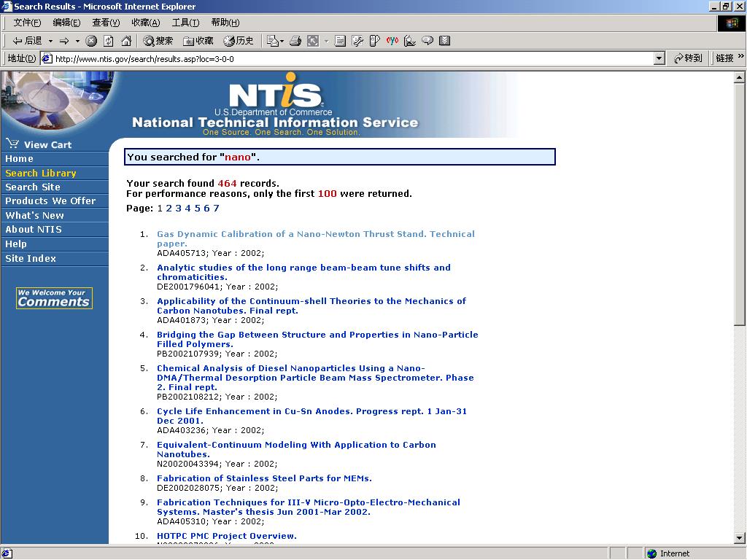Click the IE page icon in address bar
Viewport: 747px width, 560px height.
[x=47, y=58]
